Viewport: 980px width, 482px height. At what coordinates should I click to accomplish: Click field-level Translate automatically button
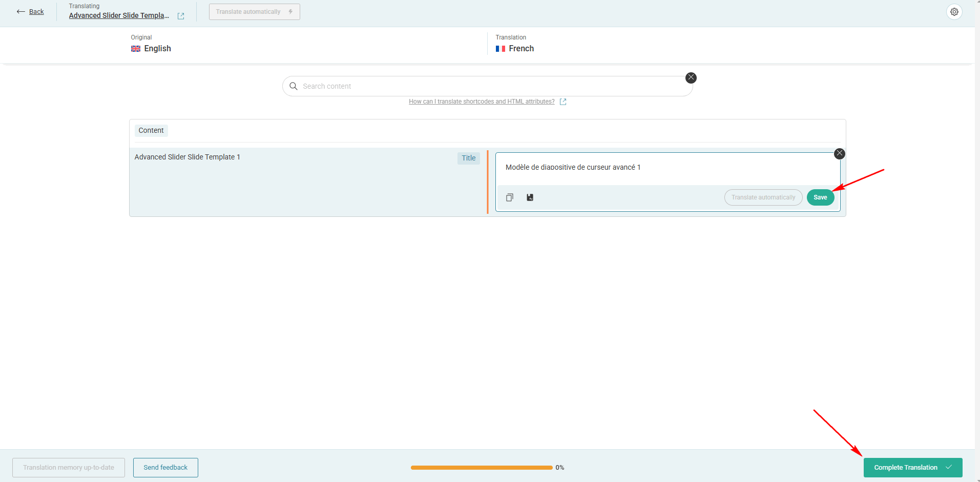click(x=763, y=197)
